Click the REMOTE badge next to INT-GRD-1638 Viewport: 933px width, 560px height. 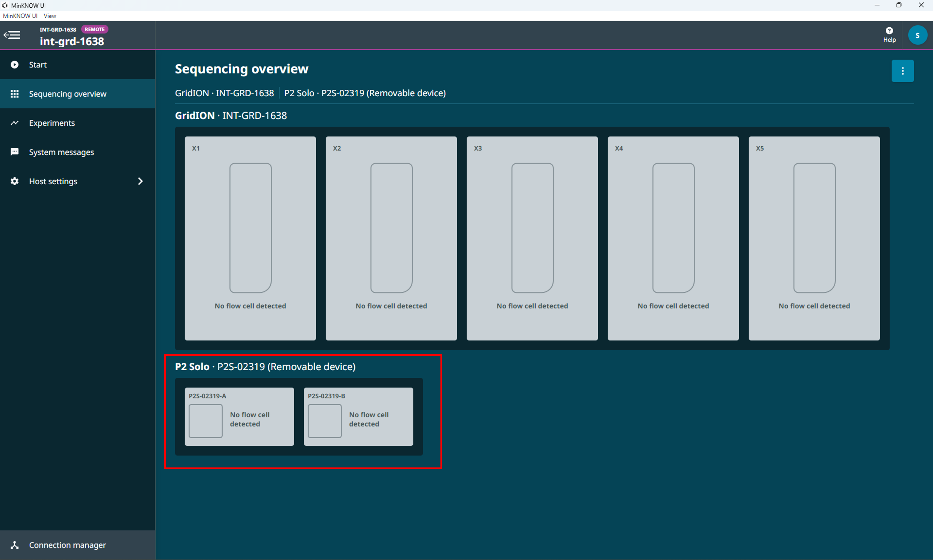click(x=94, y=29)
